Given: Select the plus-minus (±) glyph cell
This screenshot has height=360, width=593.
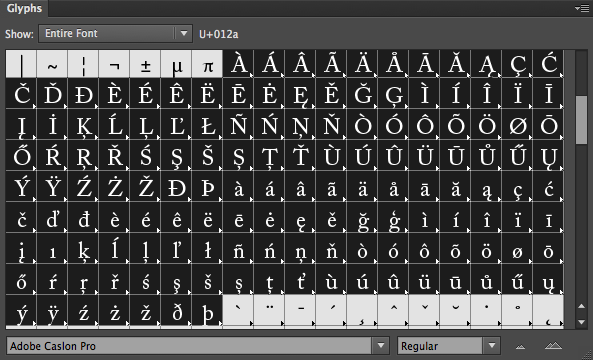Looking at the screenshot, I should (x=145, y=64).
